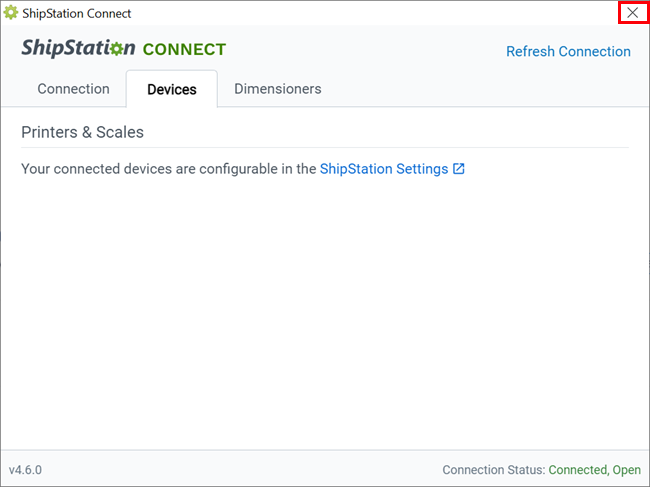Close the ShipStation Connect window
The width and height of the screenshot is (650, 488).
[633, 13]
